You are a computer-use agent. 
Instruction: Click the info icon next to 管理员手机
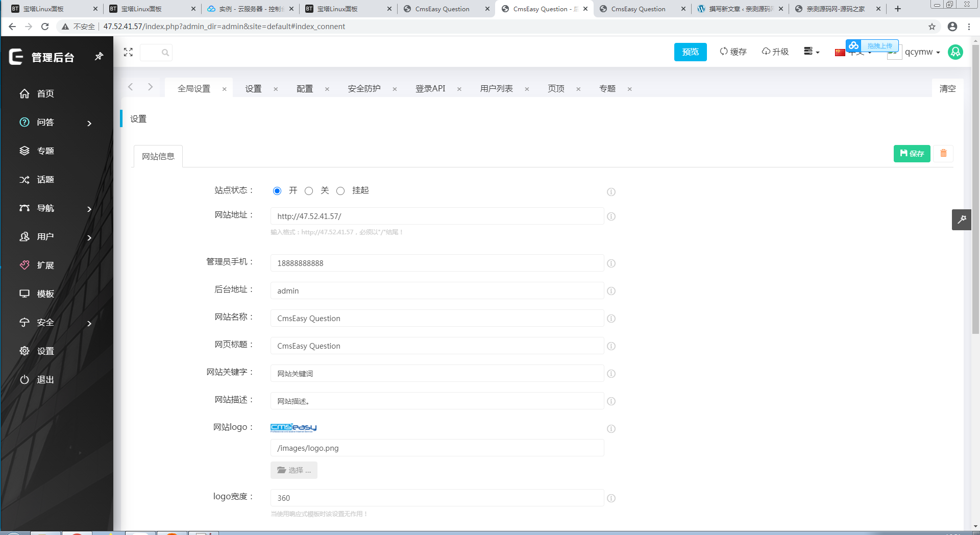pos(611,263)
